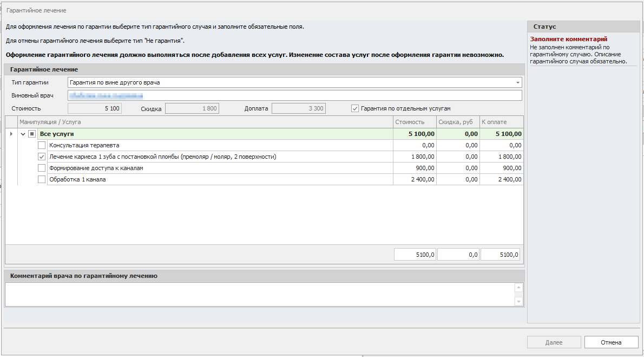This screenshot has width=644, height=357.
Task: Click the Виновный врач input field
Action: (x=294, y=96)
